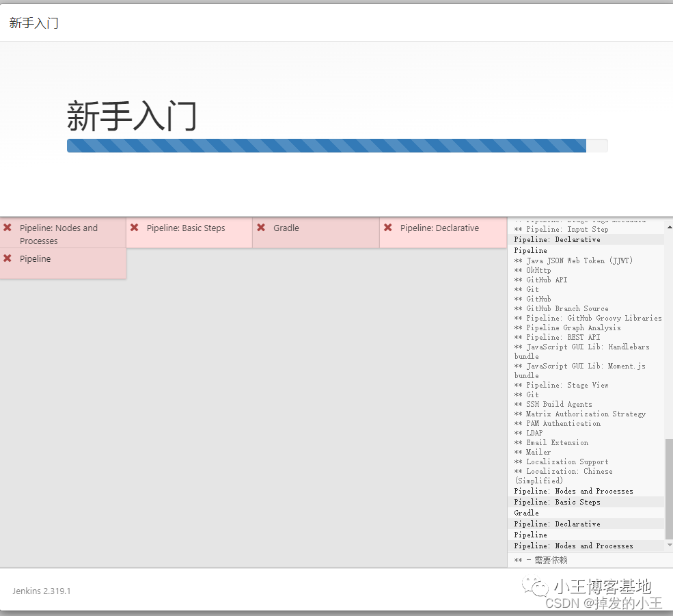
Task: Select '** Matrix Authorization Strategy' log entry
Action: [x=580, y=414]
